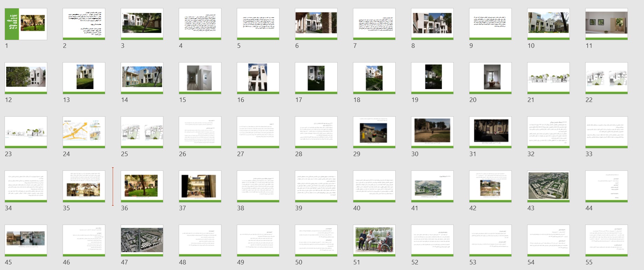Open slide 30 thumbnail with open field
644x270 pixels.
pyautogui.click(x=432, y=132)
